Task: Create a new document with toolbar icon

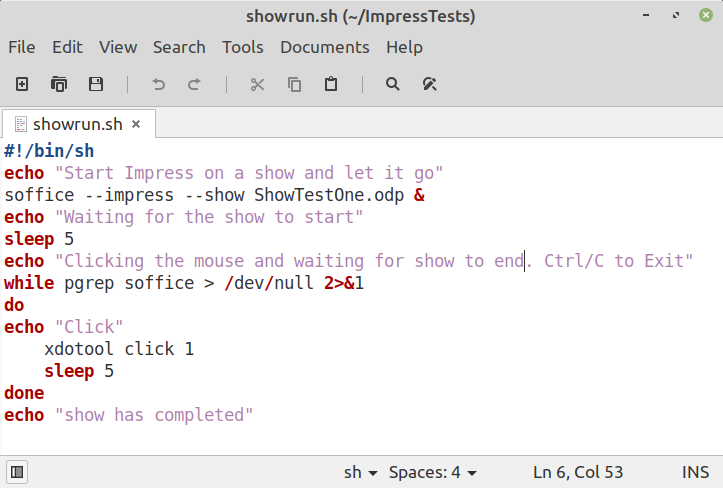Action: click(22, 84)
